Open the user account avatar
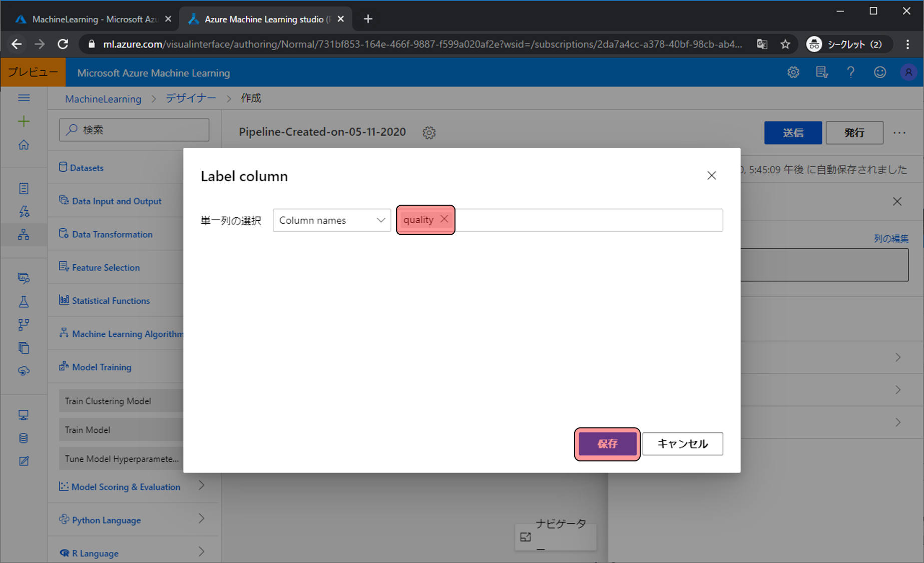The image size is (924, 563). point(908,73)
